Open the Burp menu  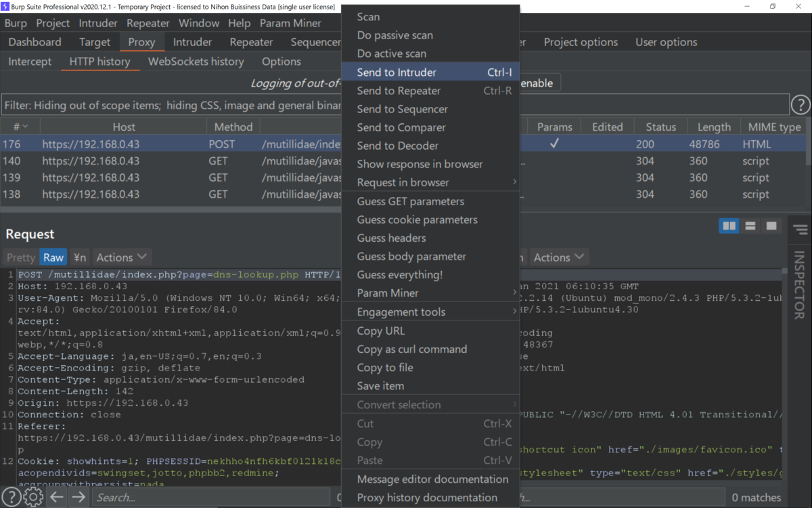[x=16, y=23]
